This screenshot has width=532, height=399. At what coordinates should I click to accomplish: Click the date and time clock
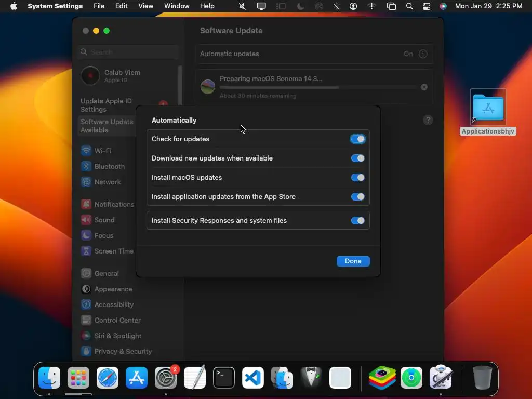488,6
